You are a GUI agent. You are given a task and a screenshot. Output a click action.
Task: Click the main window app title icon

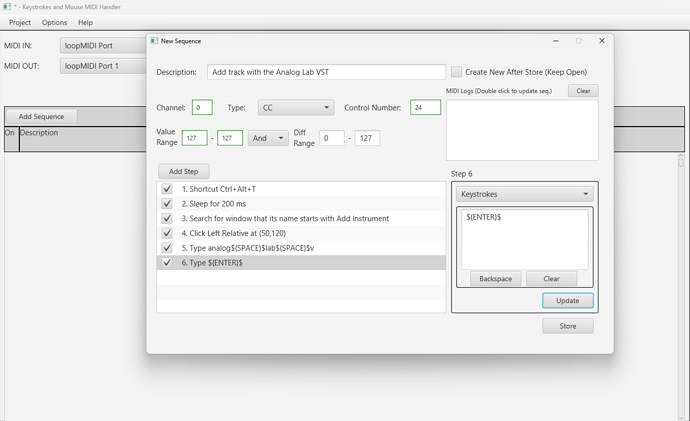(x=7, y=7)
